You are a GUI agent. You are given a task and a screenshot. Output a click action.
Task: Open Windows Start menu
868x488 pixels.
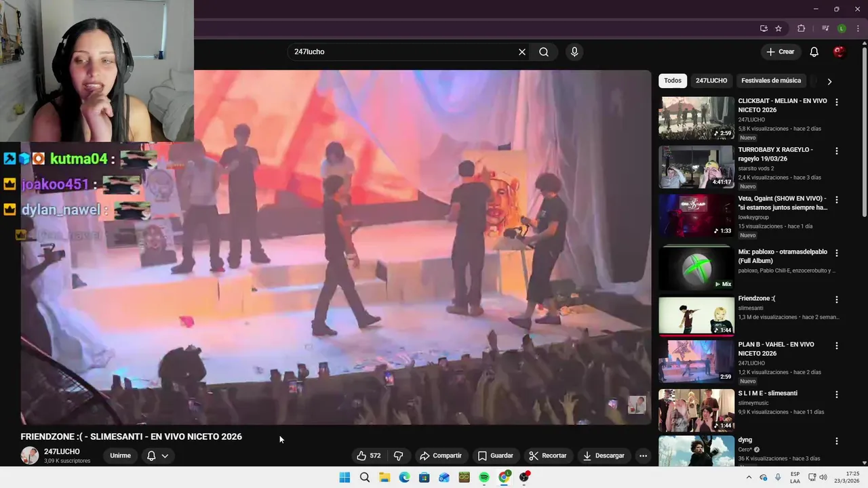(344, 477)
